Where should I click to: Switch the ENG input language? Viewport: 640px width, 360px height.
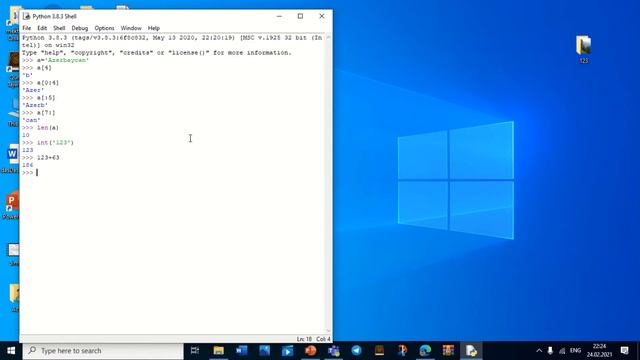pyautogui.click(x=575, y=351)
